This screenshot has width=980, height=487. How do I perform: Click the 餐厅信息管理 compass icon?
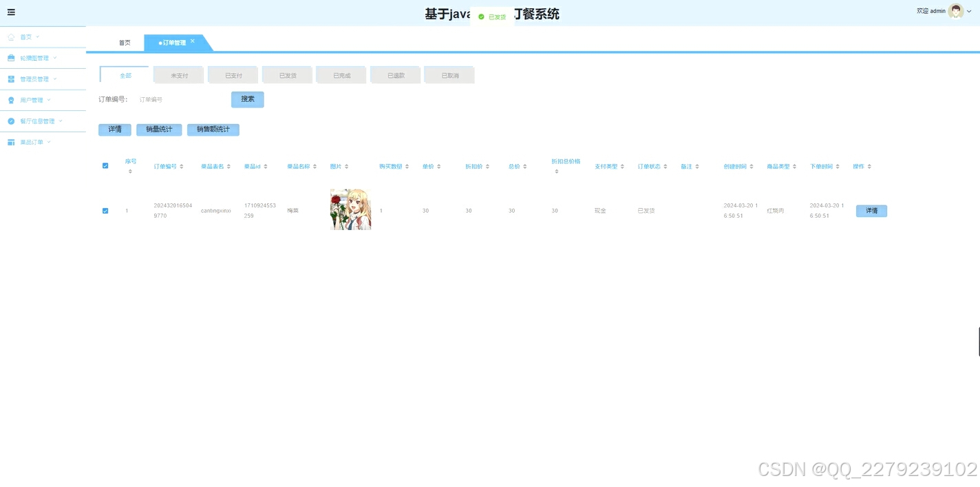(x=11, y=121)
